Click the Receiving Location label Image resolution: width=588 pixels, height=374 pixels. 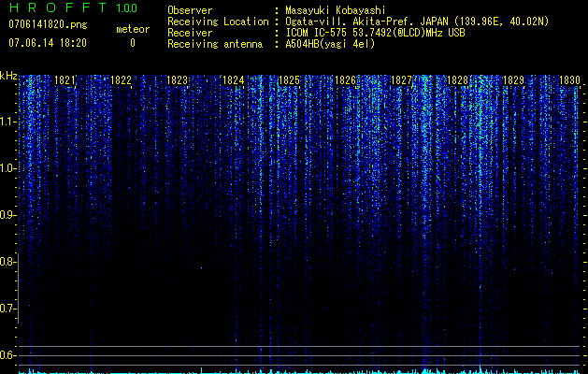(x=218, y=22)
